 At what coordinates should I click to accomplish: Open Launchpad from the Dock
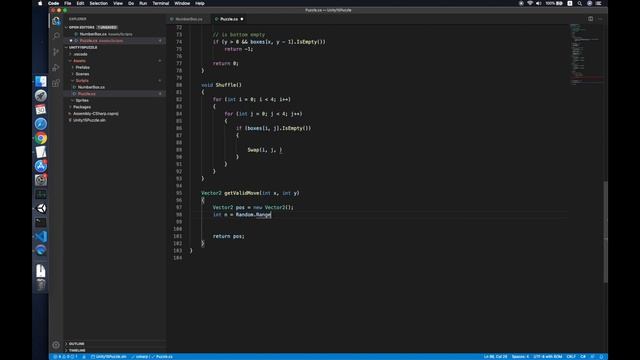pyautogui.click(x=40, y=96)
